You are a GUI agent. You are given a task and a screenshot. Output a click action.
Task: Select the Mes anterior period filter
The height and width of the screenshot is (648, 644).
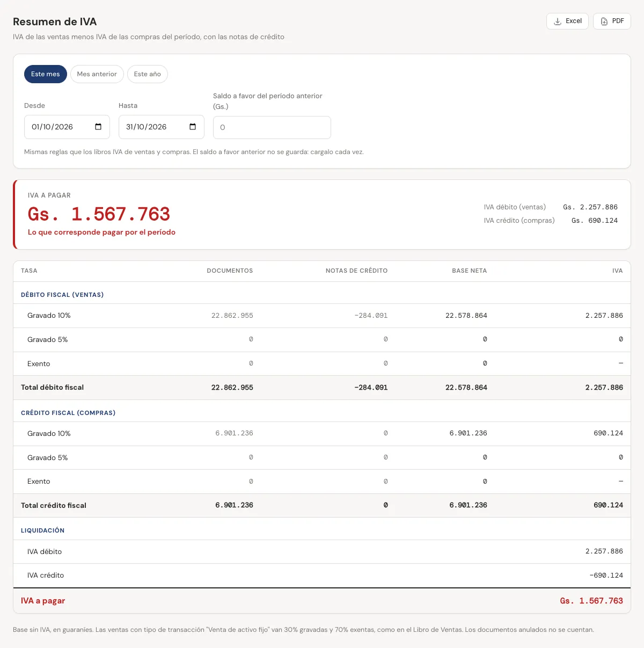[97, 74]
